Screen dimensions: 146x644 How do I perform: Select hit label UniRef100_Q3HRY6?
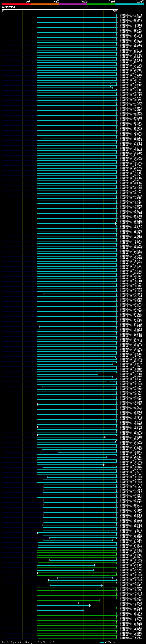(131, 50)
